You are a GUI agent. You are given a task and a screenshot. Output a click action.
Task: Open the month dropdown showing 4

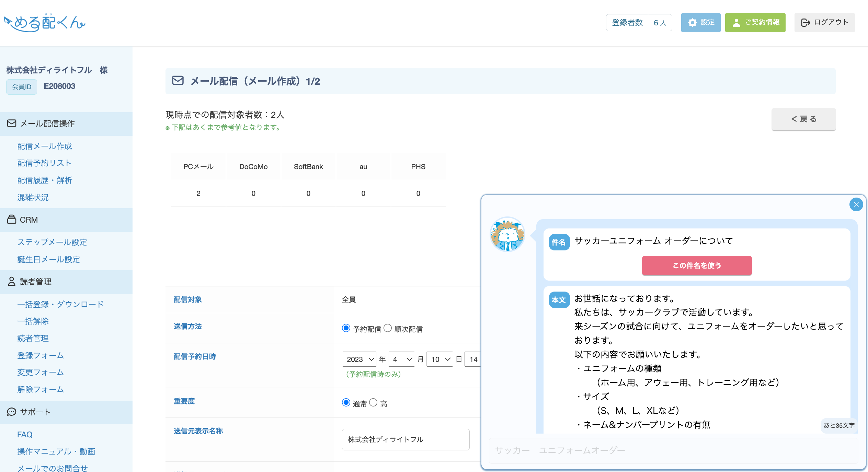point(401,359)
